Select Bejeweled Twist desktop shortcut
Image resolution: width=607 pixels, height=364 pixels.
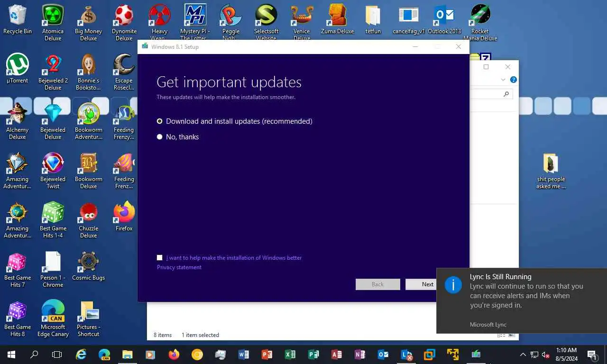(53, 171)
